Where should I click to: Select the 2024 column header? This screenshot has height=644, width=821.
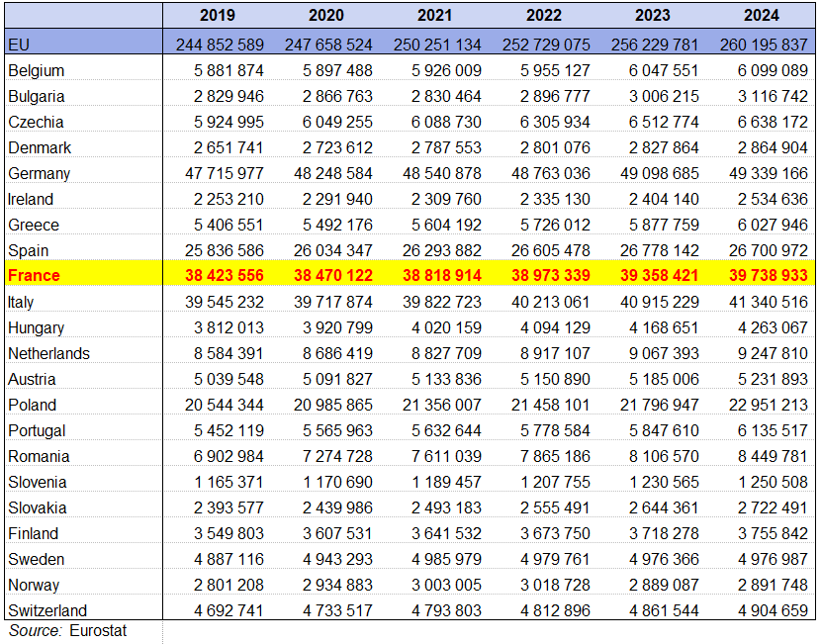tap(761, 15)
